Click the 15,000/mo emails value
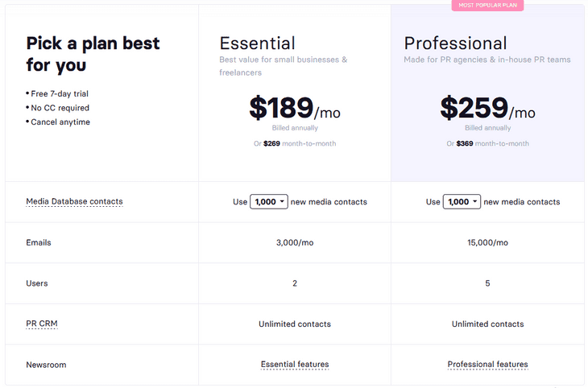The width and height of the screenshot is (588, 388). (487, 242)
